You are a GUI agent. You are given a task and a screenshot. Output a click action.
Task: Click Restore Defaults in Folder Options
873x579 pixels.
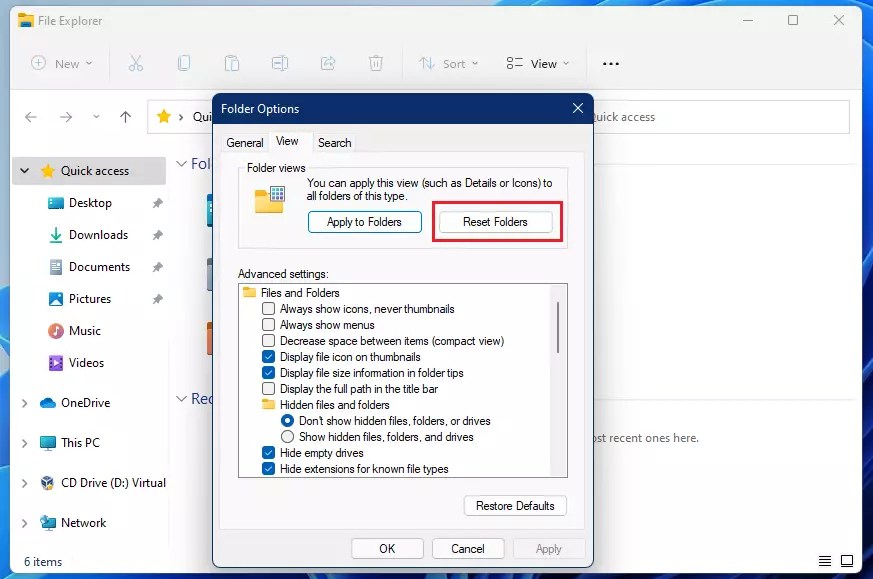pos(515,505)
